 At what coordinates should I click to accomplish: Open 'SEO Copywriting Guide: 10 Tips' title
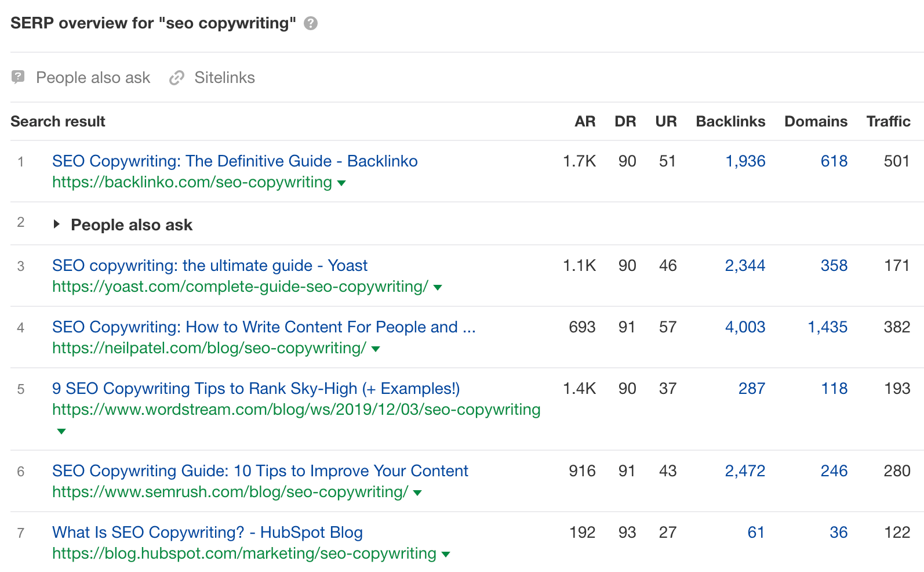(260, 470)
